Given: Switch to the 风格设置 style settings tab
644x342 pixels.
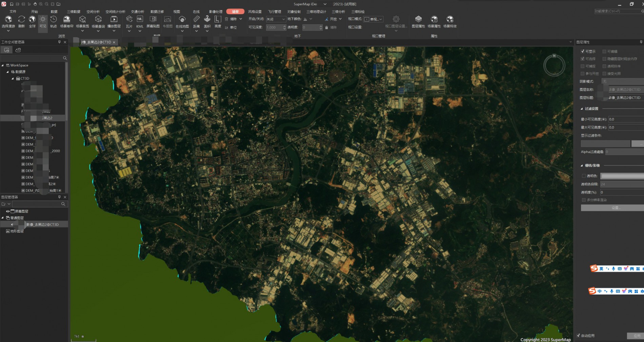Looking at the screenshot, I should point(255,12).
